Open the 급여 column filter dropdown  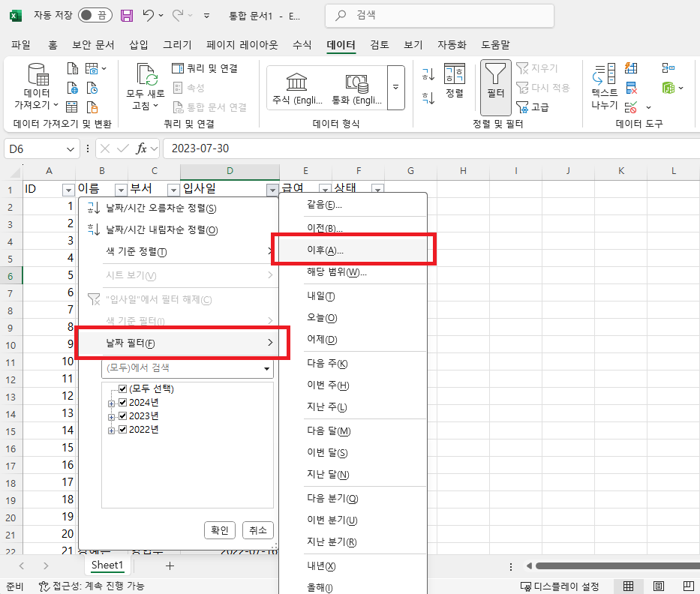[325, 188]
